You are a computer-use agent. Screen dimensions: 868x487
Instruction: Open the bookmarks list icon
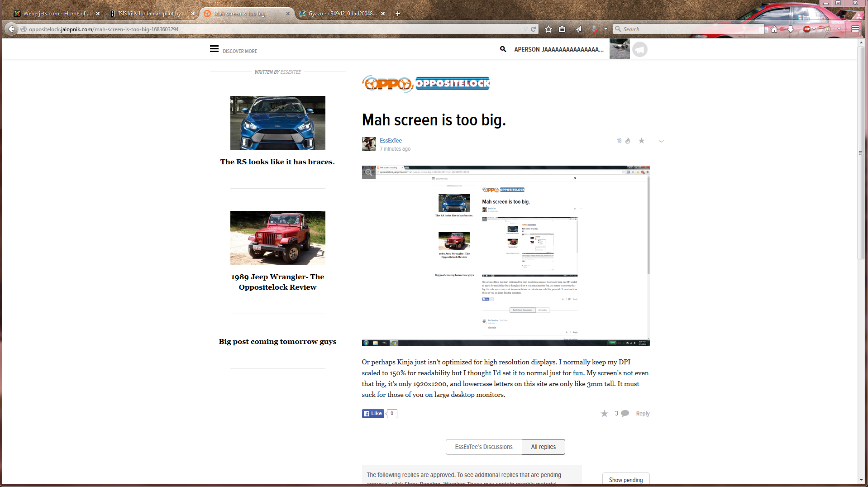point(562,29)
